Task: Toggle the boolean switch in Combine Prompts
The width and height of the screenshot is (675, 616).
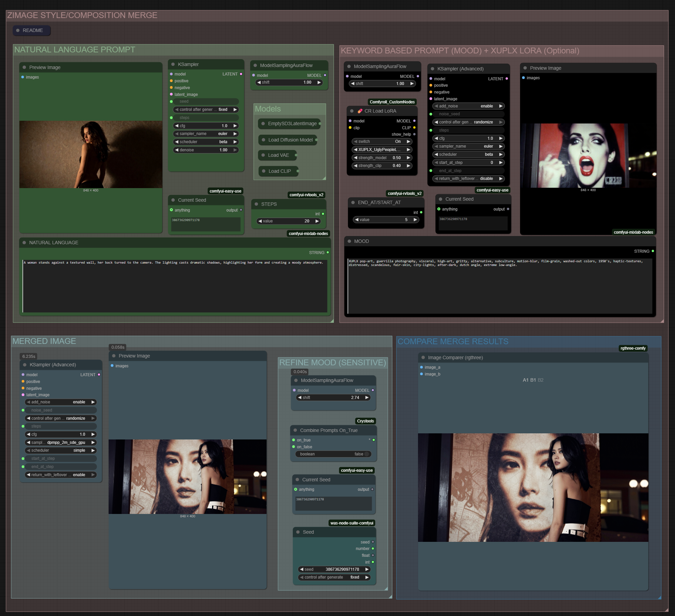Action: coord(366,454)
